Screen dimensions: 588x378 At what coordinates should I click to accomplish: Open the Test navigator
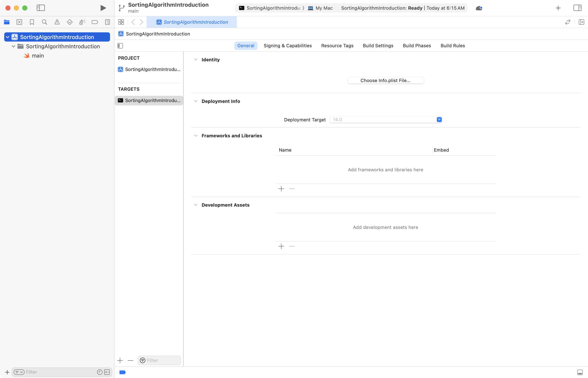[70, 22]
